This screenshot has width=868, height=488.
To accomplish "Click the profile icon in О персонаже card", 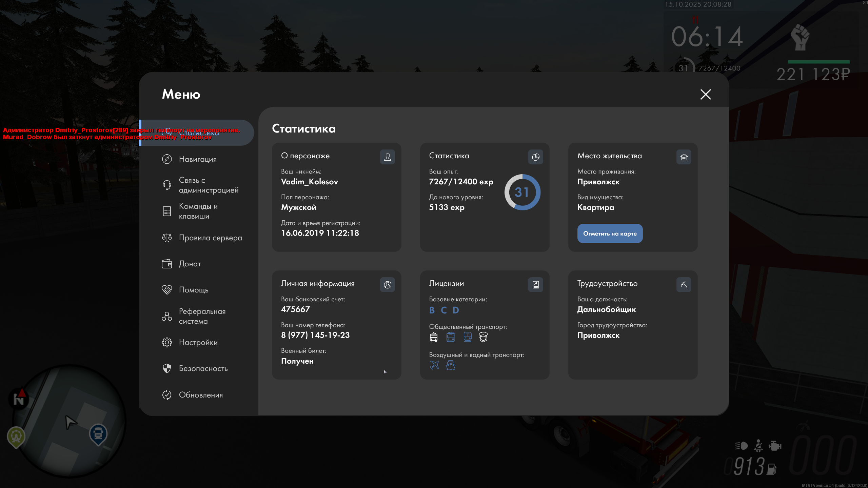I will click(387, 157).
